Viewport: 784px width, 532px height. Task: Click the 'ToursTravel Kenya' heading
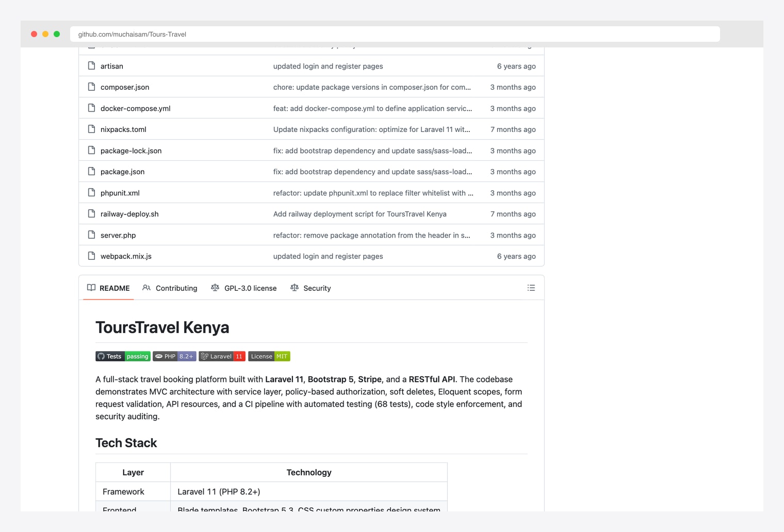[162, 327]
